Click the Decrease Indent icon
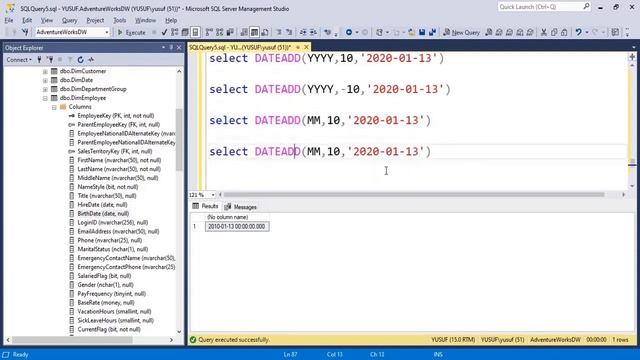 [x=303, y=32]
